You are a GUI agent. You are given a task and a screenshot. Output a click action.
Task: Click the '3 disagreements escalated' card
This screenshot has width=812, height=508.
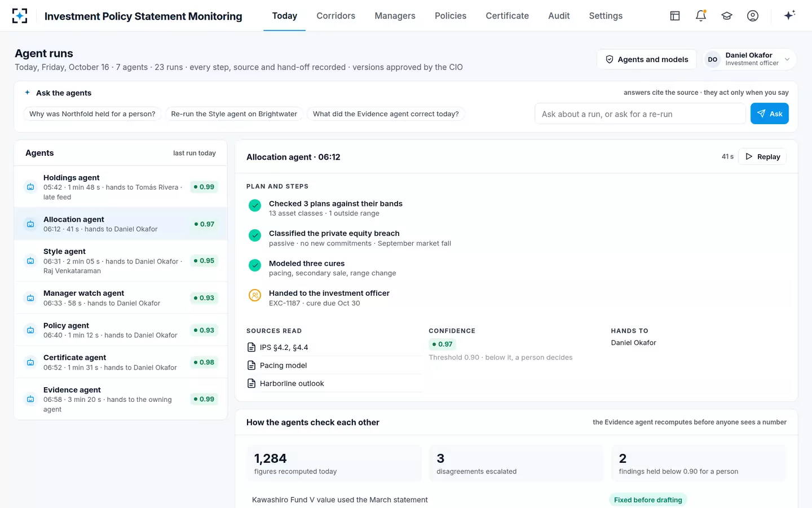516,463
